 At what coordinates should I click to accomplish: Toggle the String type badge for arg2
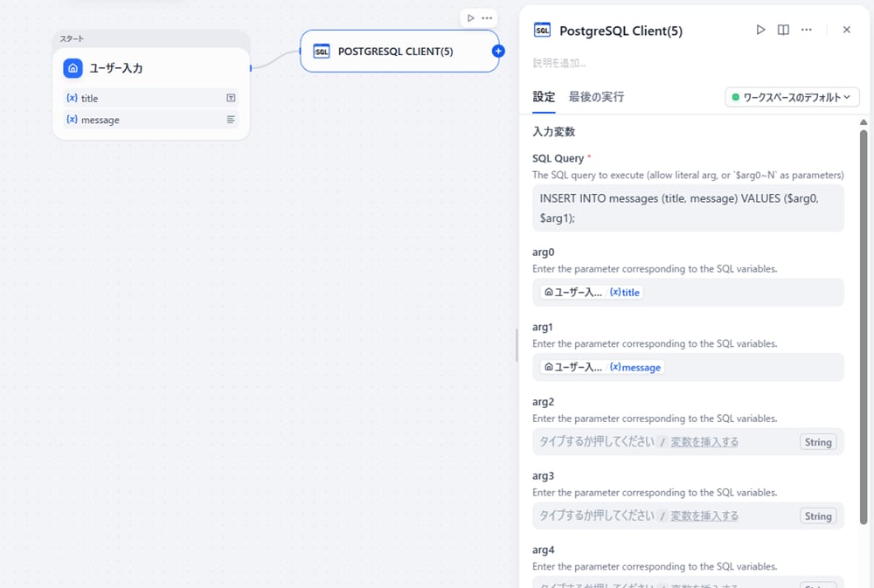coord(817,442)
